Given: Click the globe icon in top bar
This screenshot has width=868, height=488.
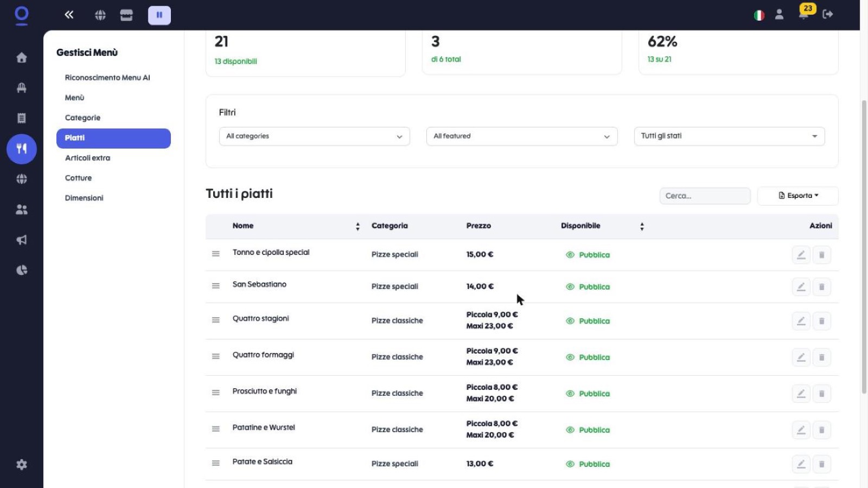Looking at the screenshot, I should point(100,15).
